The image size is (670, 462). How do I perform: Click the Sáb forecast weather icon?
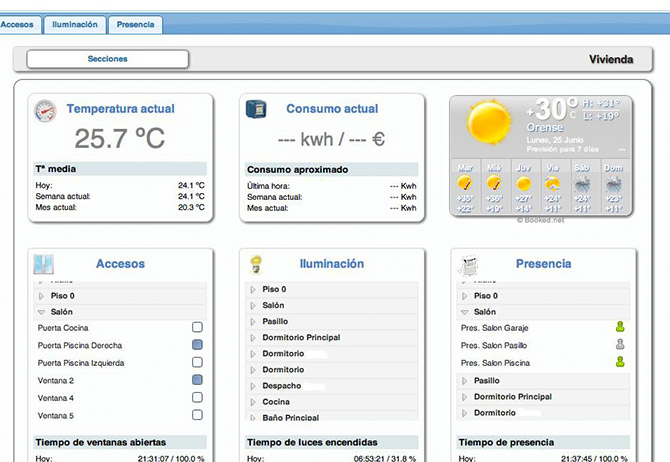[582, 184]
